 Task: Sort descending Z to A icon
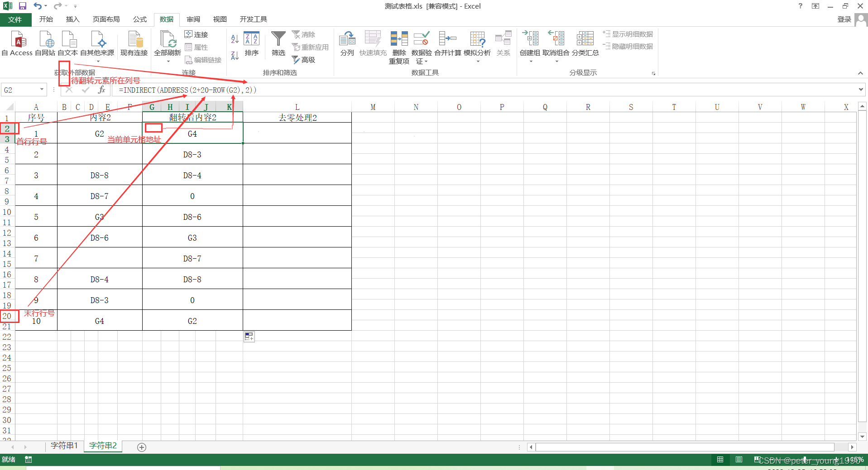coord(235,55)
